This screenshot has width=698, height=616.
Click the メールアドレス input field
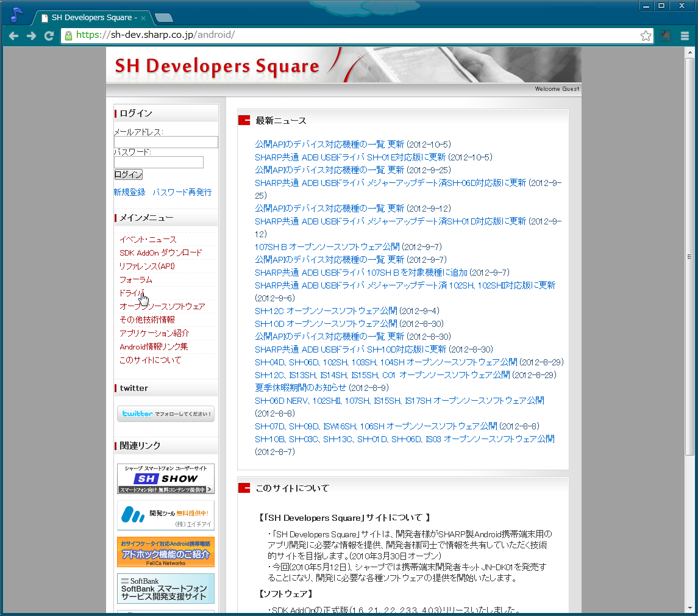pos(166,142)
